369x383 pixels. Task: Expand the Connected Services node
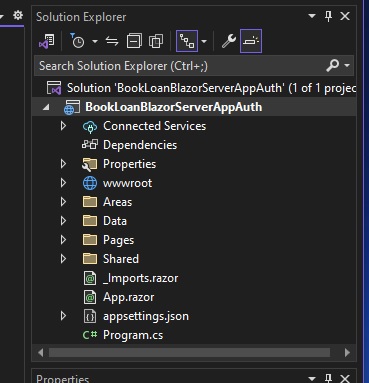click(x=63, y=126)
